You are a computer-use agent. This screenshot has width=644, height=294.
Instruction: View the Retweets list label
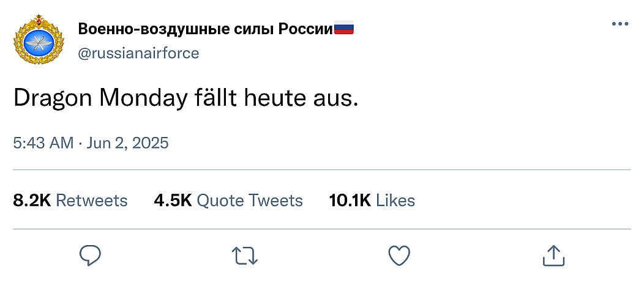tap(92, 200)
